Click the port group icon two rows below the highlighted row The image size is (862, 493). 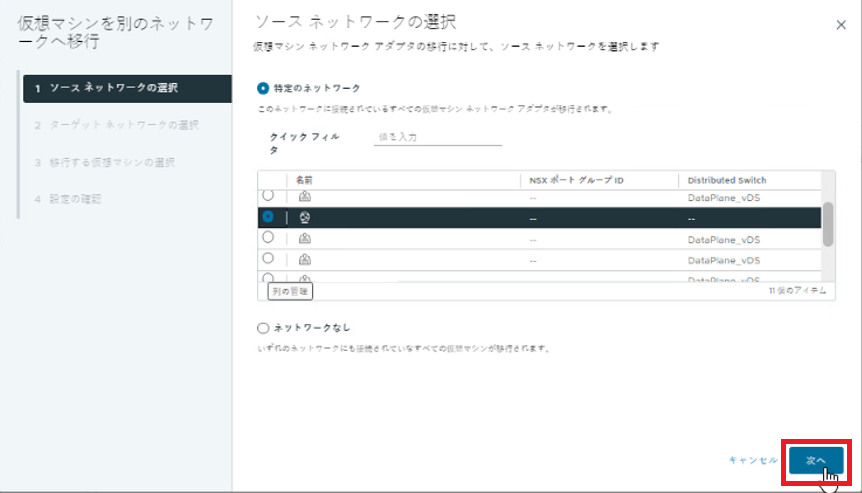coord(304,259)
